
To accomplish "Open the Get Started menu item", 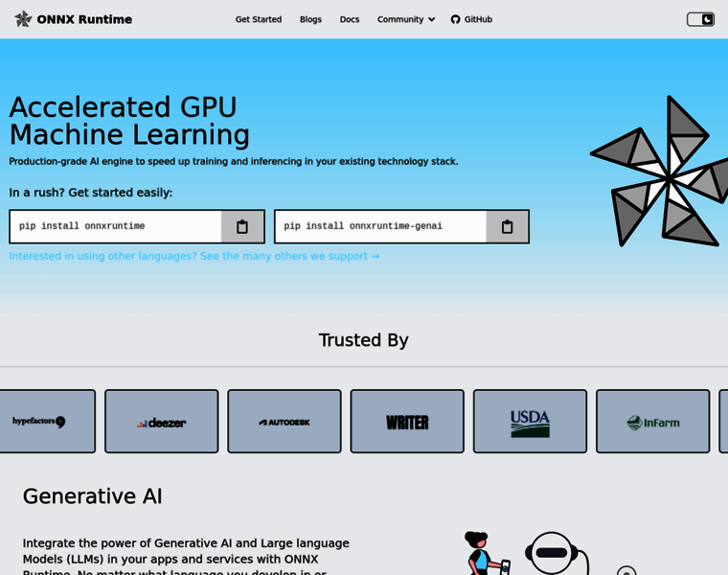I will tap(258, 19).
